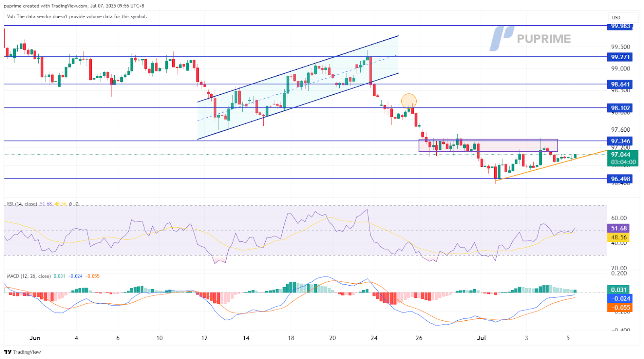Screen dimensions: 644x359
Task: Select the orange circle highlight above 98.102
Action: 409,101
